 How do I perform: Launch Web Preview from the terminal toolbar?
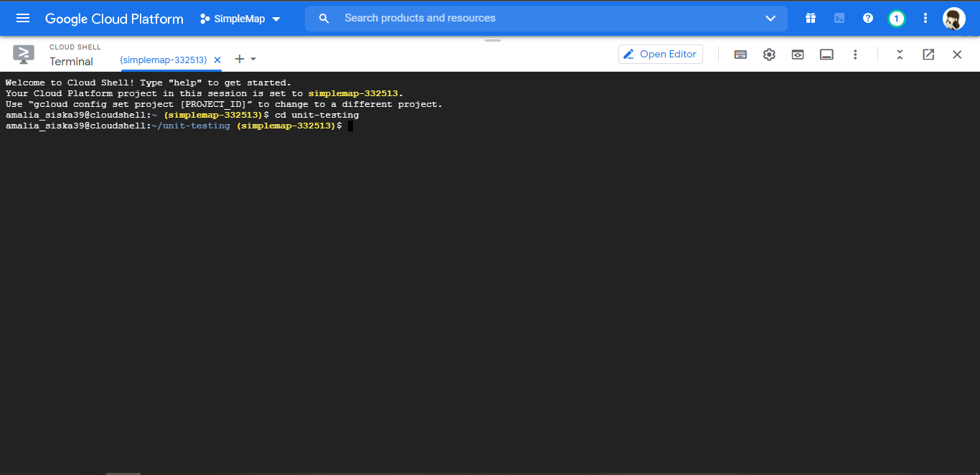[797, 54]
